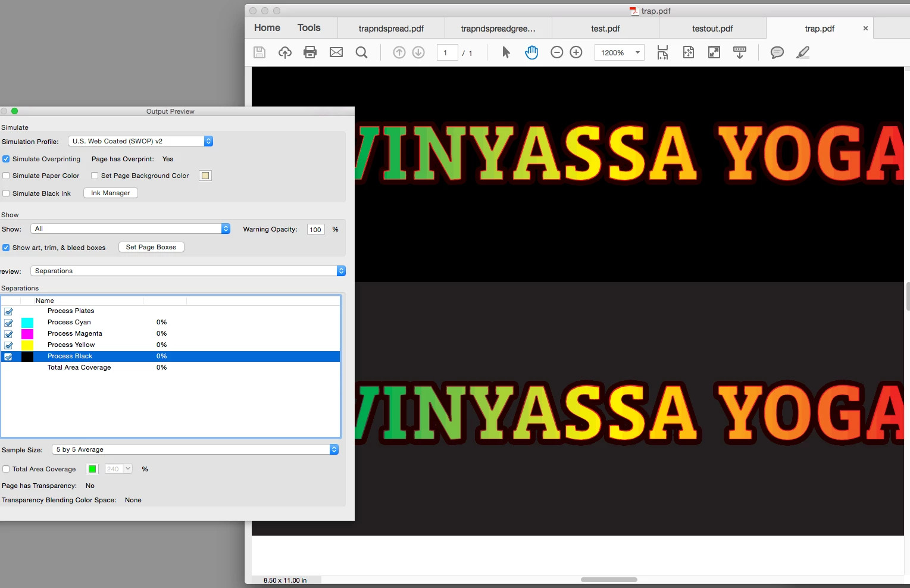Click the Process Magenta color swatch
Screen dimensions: 910x588
click(x=27, y=334)
